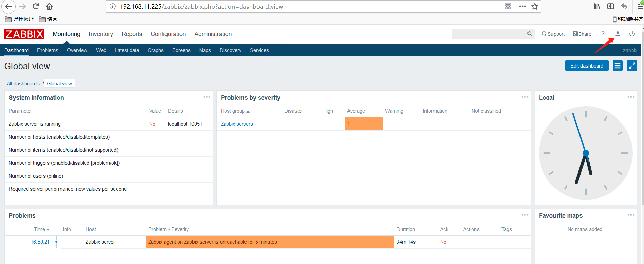Open the Support link

553,34
